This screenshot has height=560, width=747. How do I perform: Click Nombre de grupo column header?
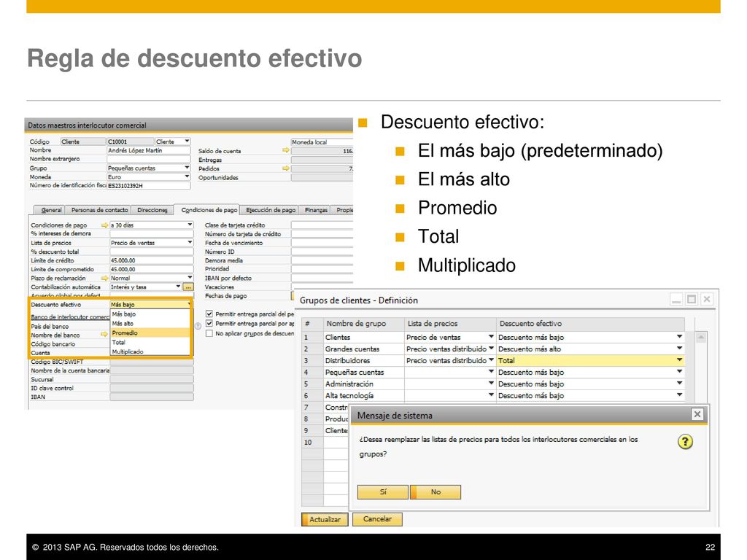(x=364, y=323)
